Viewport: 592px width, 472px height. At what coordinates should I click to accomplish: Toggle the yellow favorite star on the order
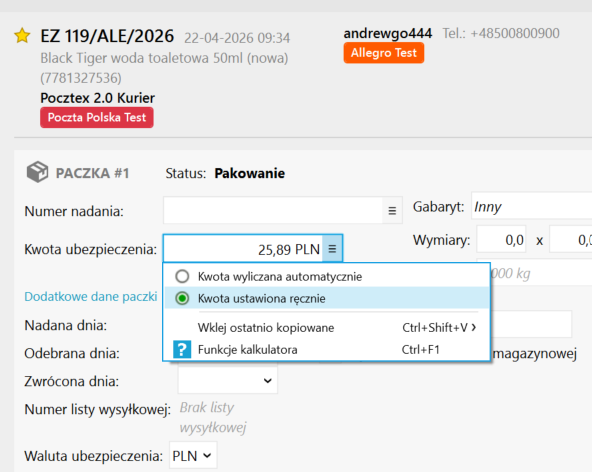pyautogui.click(x=22, y=36)
